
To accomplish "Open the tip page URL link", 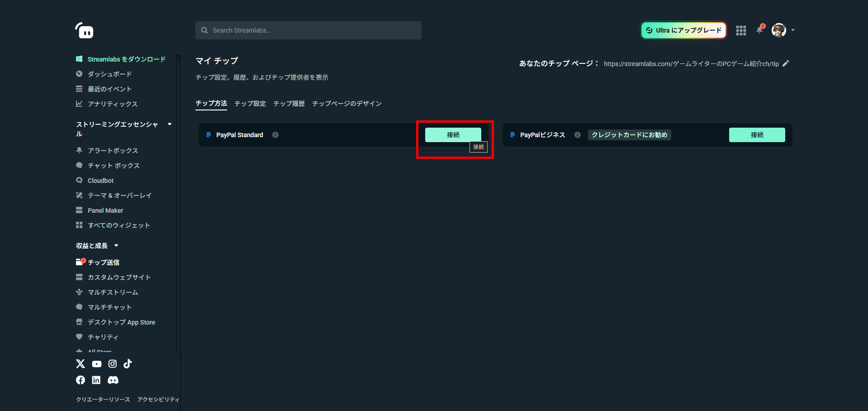I will point(691,64).
